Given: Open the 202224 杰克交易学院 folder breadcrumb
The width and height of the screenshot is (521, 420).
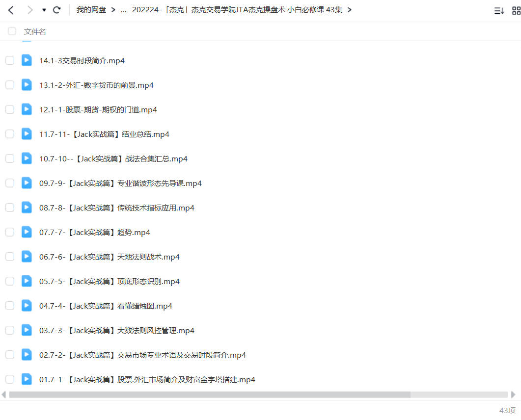Looking at the screenshot, I should pyautogui.click(x=237, y=10).
